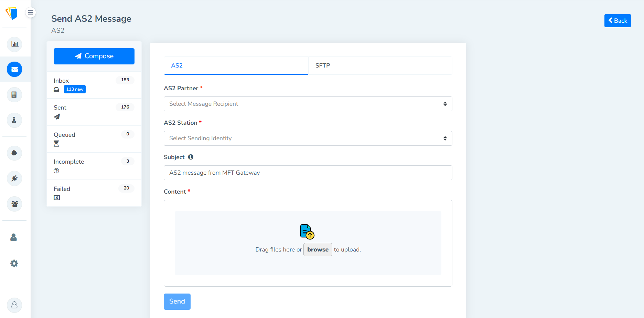Select the messages envelope icon in sidebar

pyautogui.click(x=14, y=69)
